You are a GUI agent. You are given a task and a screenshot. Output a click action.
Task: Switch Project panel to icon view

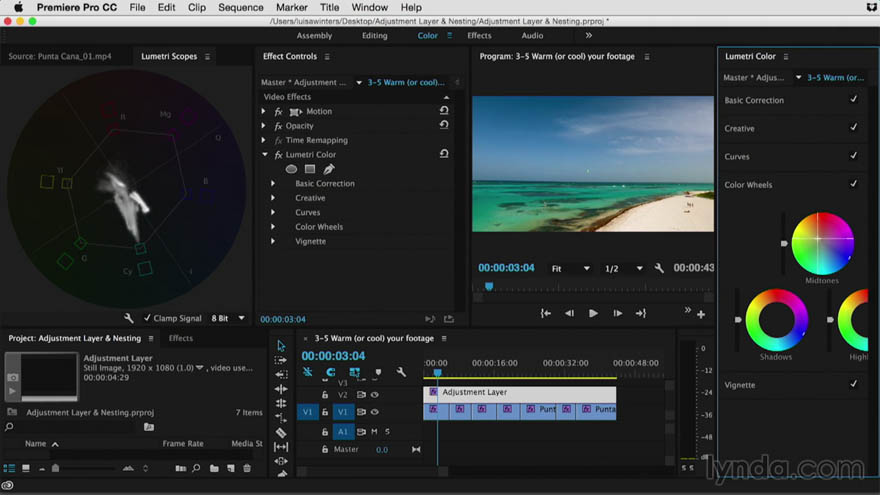[x=26, y=468]
